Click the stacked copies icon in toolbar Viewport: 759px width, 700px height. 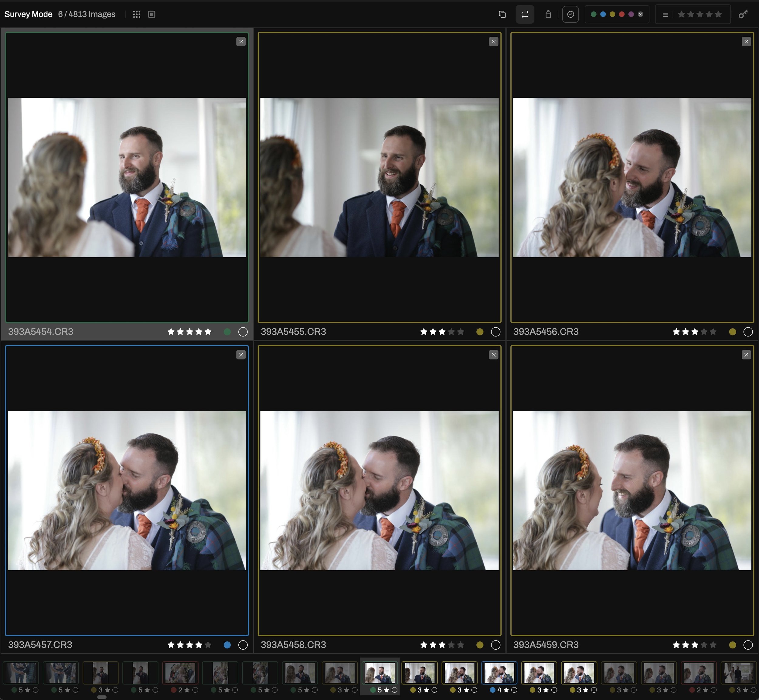pos(502,14)
